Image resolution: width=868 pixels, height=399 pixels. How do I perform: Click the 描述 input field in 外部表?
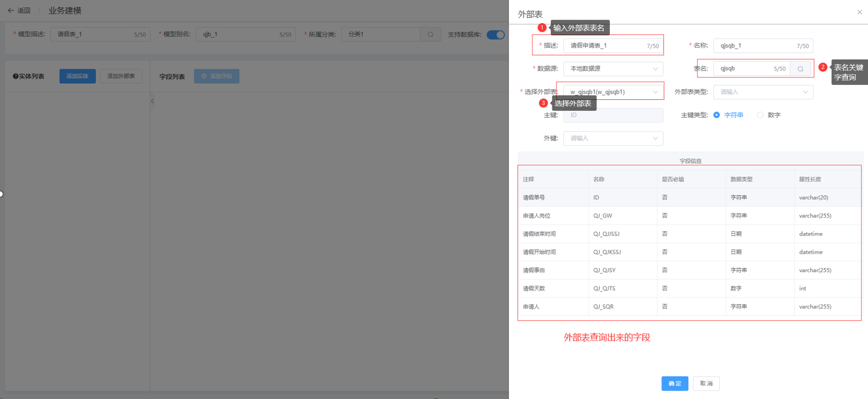(x=605, y=46)
